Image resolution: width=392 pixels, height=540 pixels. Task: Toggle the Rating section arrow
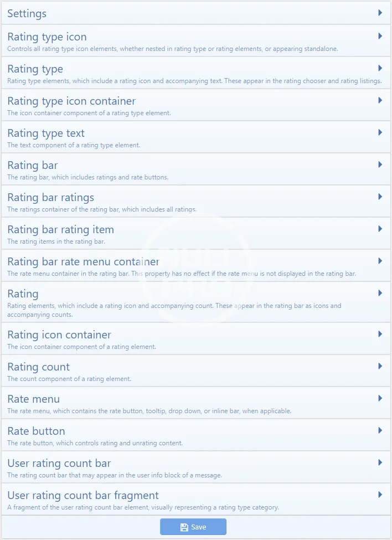point(380,293)
